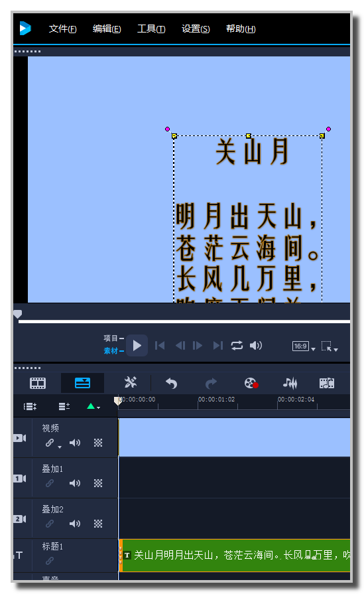364x594 pixels.
Task: Toggle ripple editing on 叠加2 track
Action: point(50,524)
